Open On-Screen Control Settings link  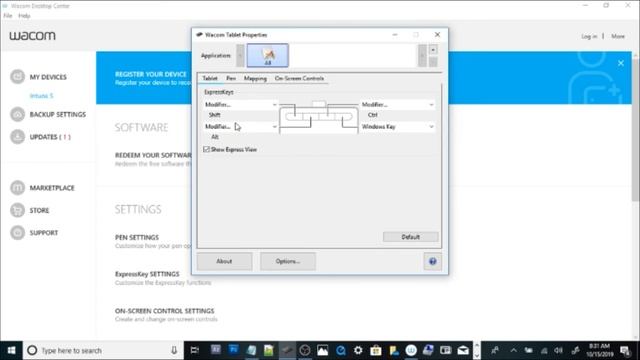click(164, 311)
